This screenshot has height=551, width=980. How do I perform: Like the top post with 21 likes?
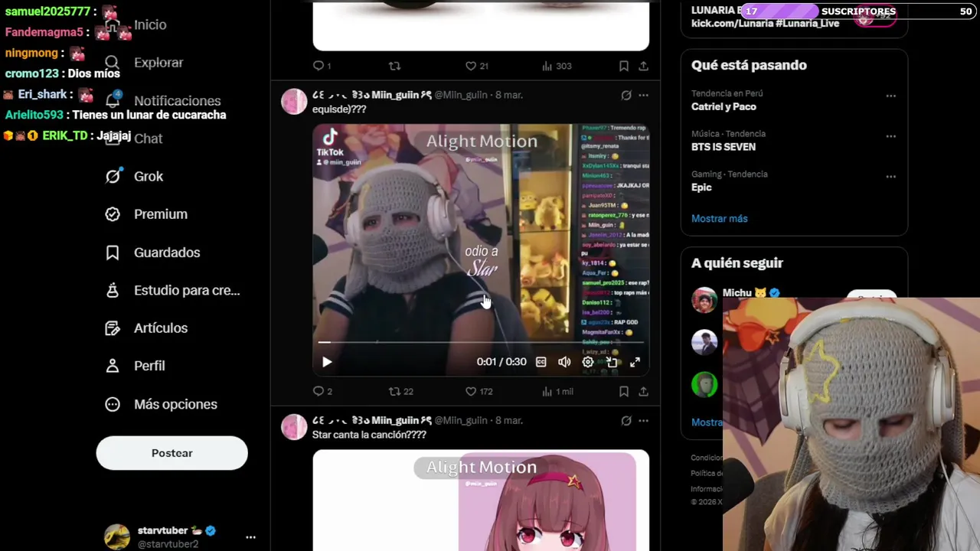(x=471, y=66)
